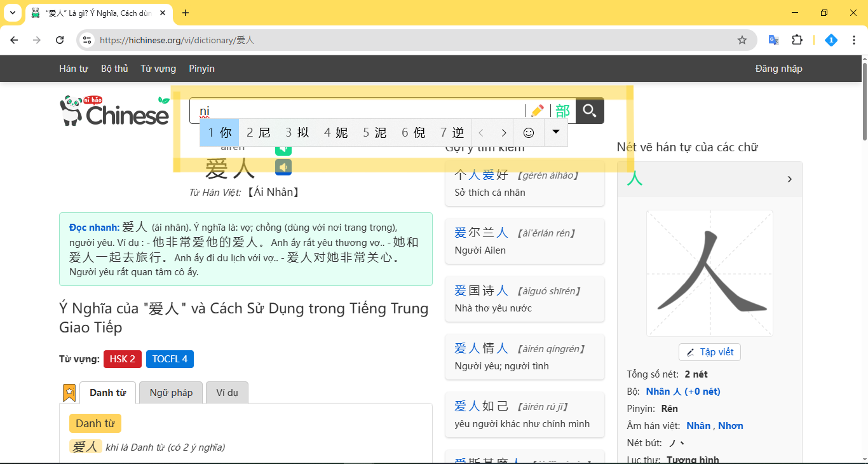
Task: Go to next IME candidate page
Action: click(x=504, y=133)
